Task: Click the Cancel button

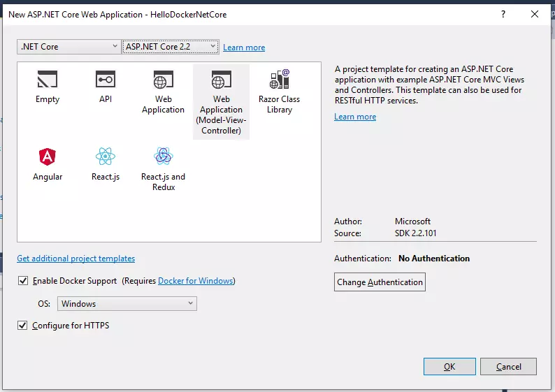Action: coord(508,367)
